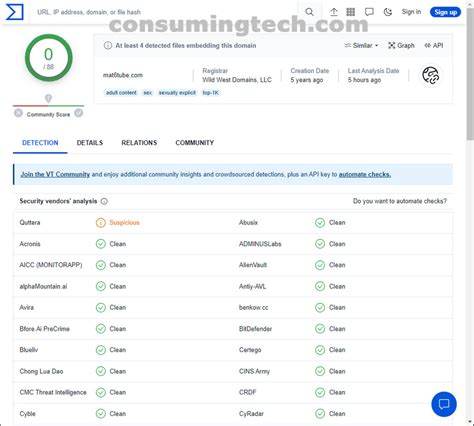Focus the URL, IP, domain search field
The image size is (474, 426).
pos(163,12)
